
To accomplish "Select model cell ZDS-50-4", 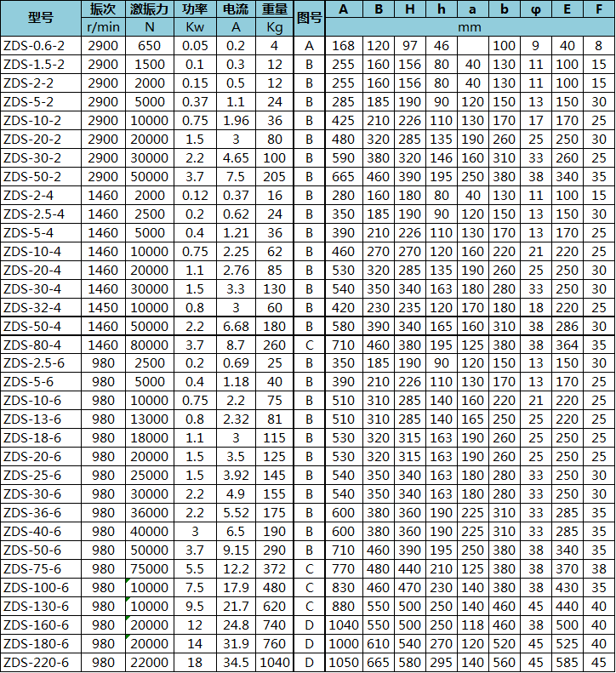I will tap(41, 327).
